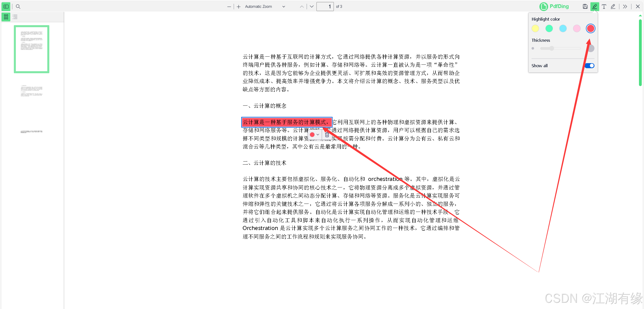Select the draw pen tool
The height and width of the screenshot is (309, 644).
coord(613,7)
